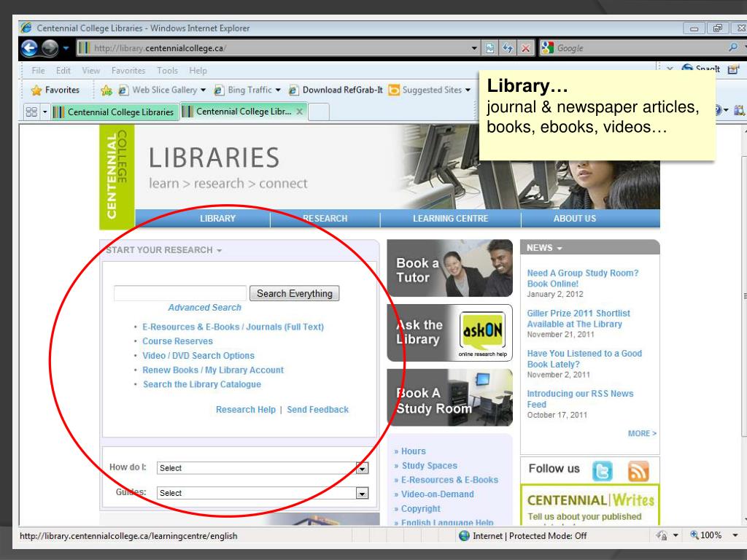This screenshot has width=747, height=560.
Task: Click the Favorites star icon
Action: [36, 90]
